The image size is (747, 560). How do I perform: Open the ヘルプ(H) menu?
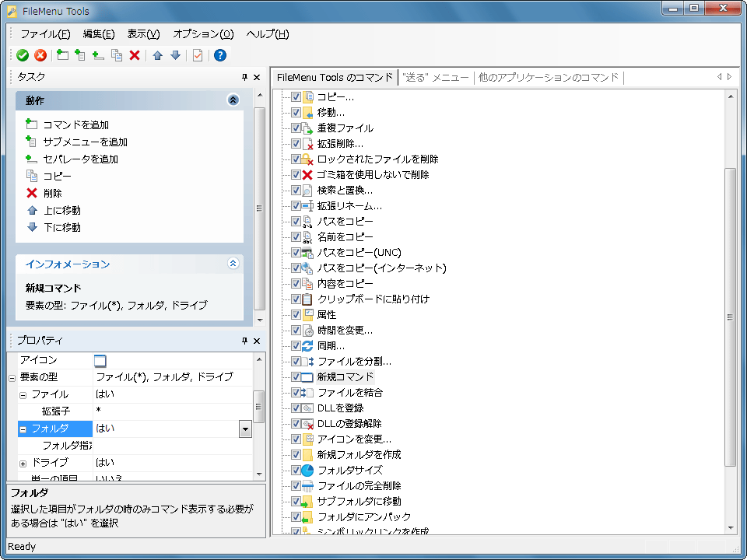pos(268,33)
